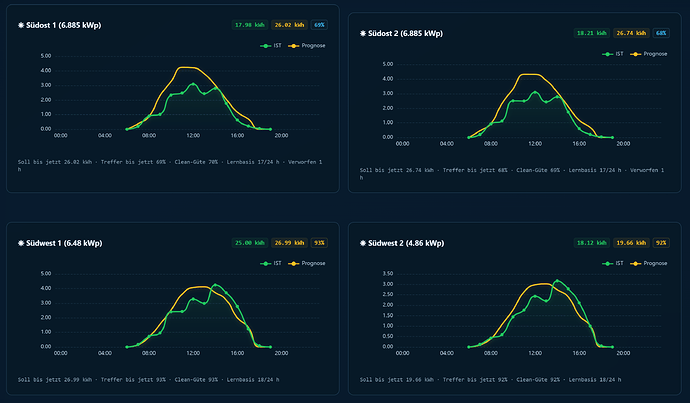Click the 18.12 kWh badge in Südwest 2
The height and width of the screenshot is (403, 690).
point(591,243)
